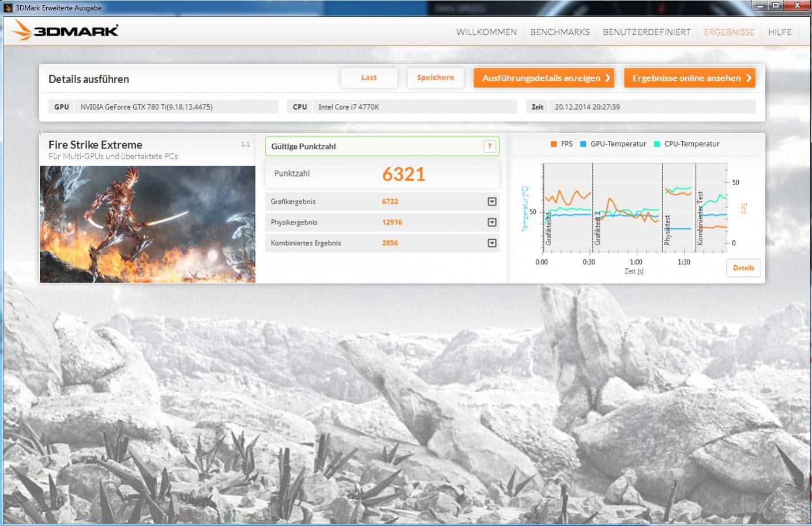This screenshot has width=812, height=526.
Task: Open the chart Details button
Action: 743,268
